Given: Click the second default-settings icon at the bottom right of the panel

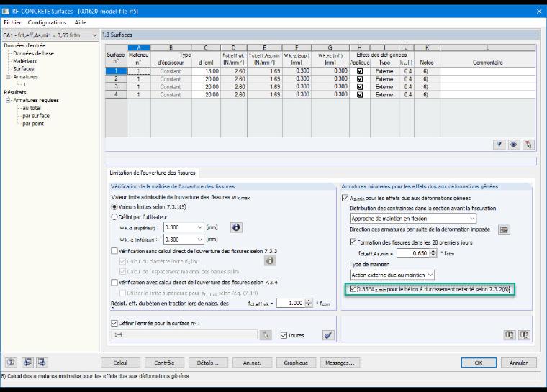Looking at the screenshot, I should 524,335.
